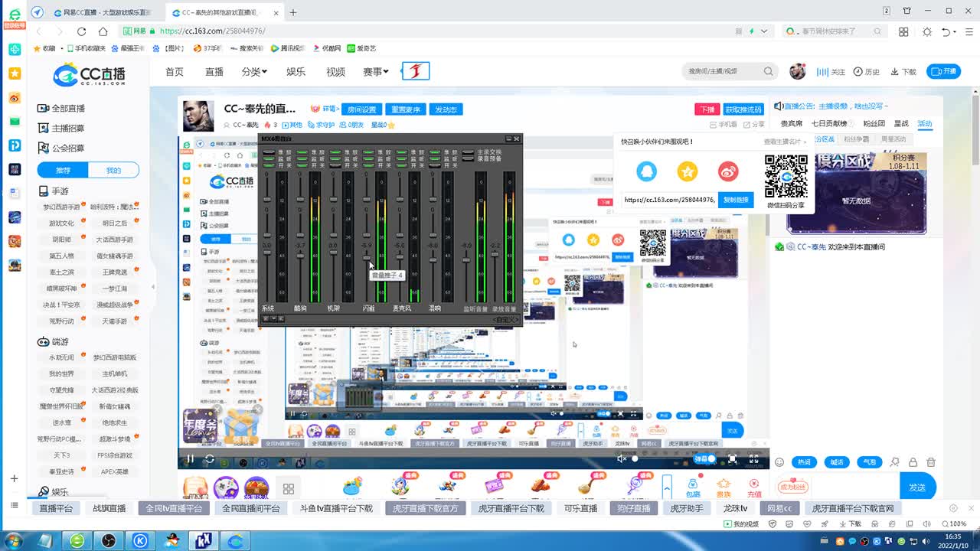Send the 喊话 quick chat phrase
980x551 pixels.
point(837,462)
